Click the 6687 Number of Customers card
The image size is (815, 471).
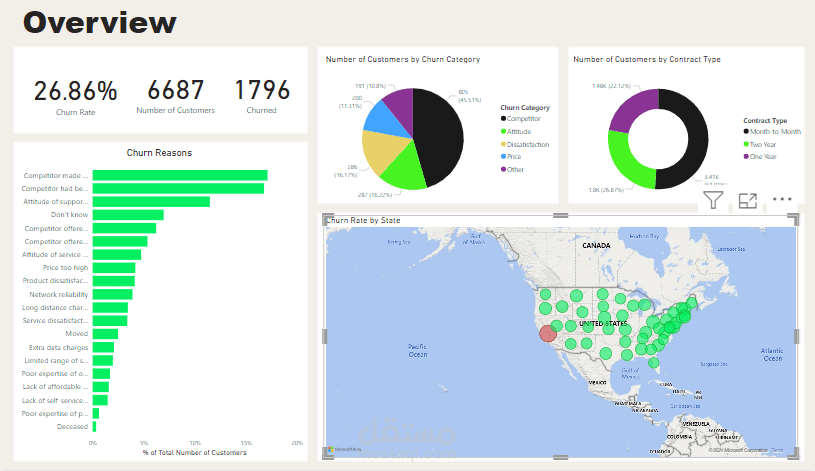(175, 96)
